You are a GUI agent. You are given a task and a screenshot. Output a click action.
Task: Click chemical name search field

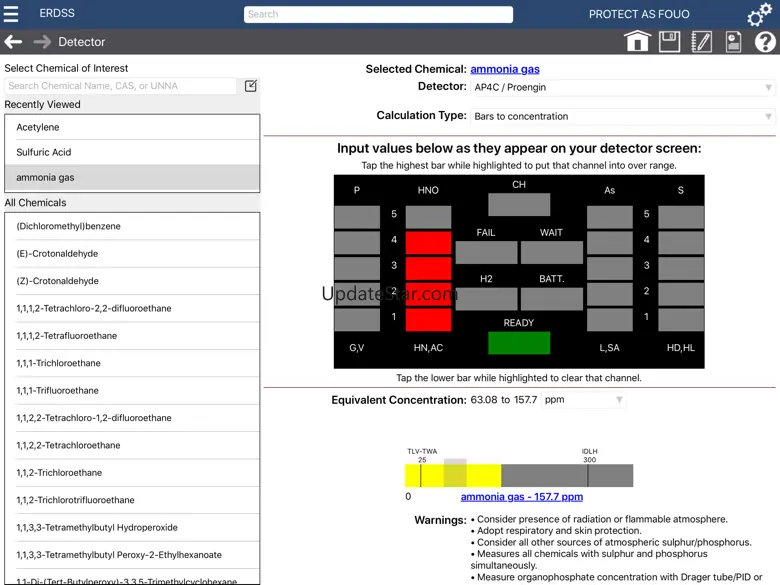pos(120,86)
